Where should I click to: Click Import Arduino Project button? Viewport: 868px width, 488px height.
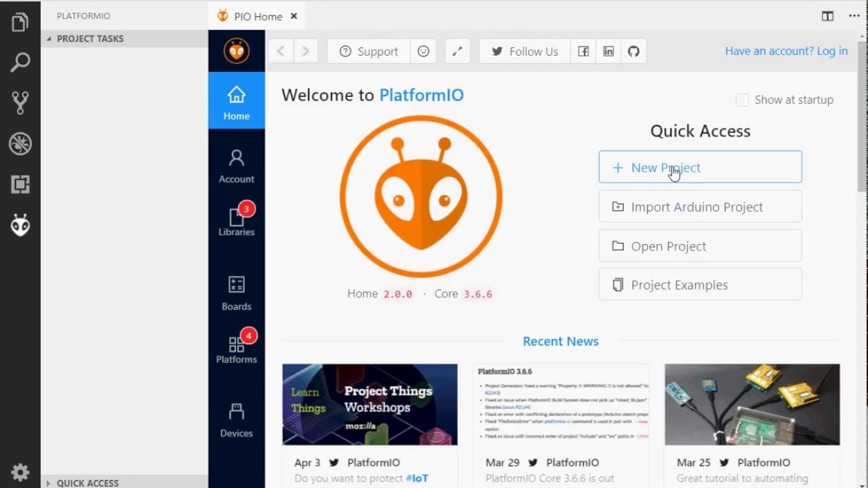[x=700, y=207]
